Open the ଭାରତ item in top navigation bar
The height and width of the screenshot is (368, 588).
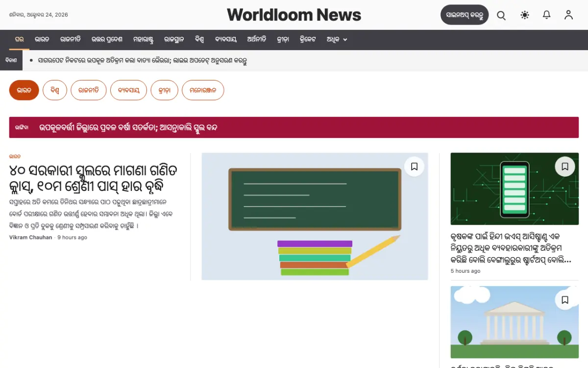click(42, 39)
